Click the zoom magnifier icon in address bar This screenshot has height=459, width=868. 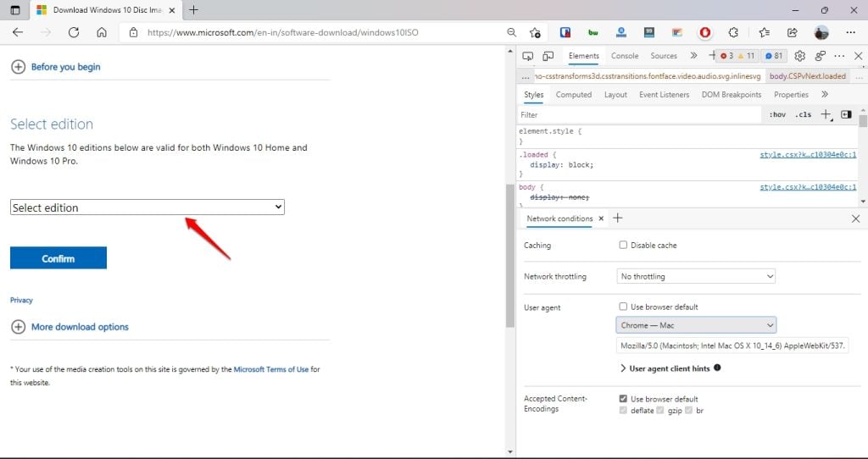coord(511,33)
